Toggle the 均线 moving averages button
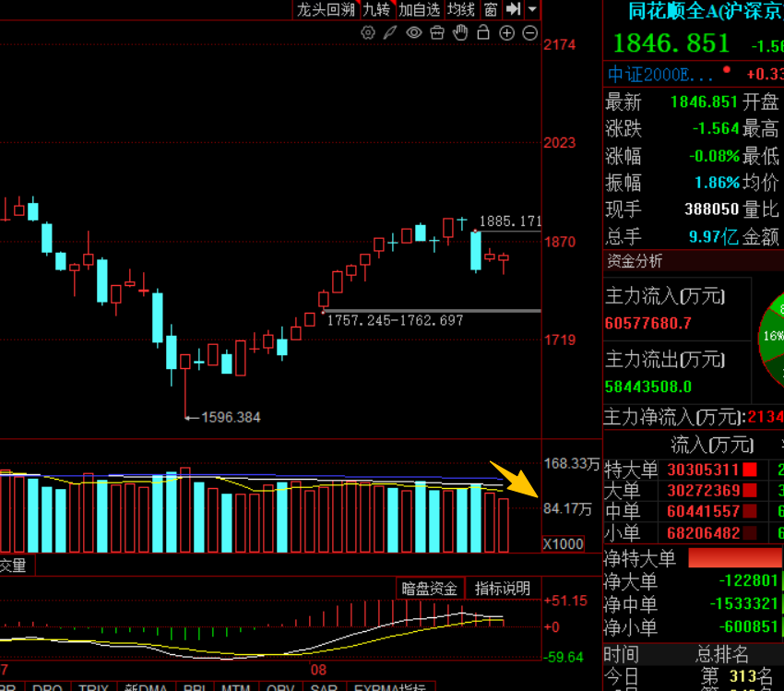Screen dimensions: 784x691 [460, 9]
